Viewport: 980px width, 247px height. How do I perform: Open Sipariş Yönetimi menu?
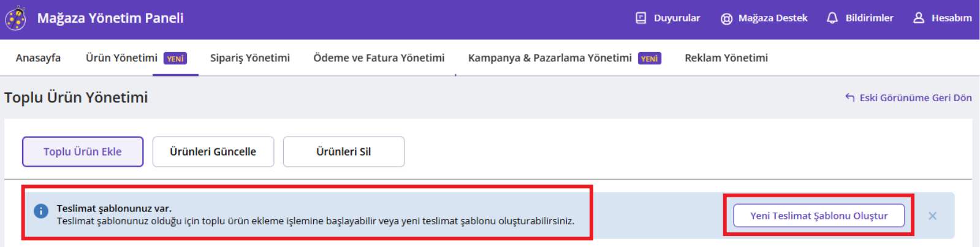(x=250, y=58)
